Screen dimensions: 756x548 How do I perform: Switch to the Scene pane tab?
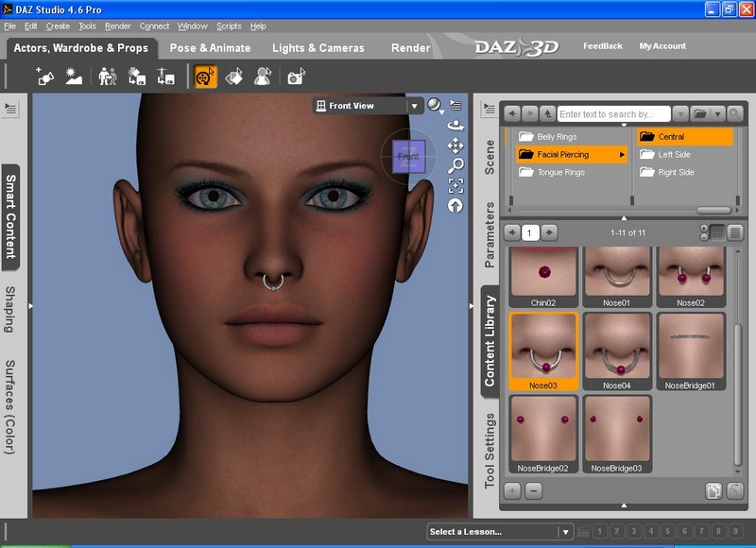click(x=490, y=157)
